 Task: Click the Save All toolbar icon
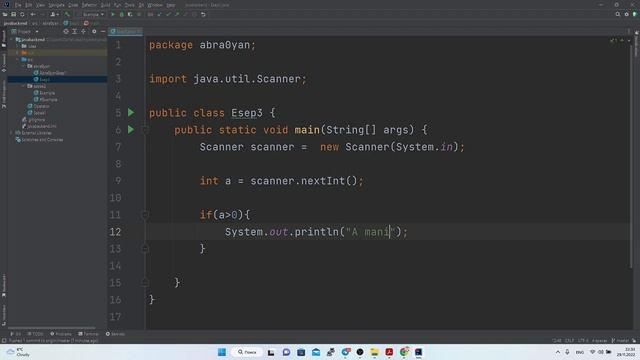(13, 14)
